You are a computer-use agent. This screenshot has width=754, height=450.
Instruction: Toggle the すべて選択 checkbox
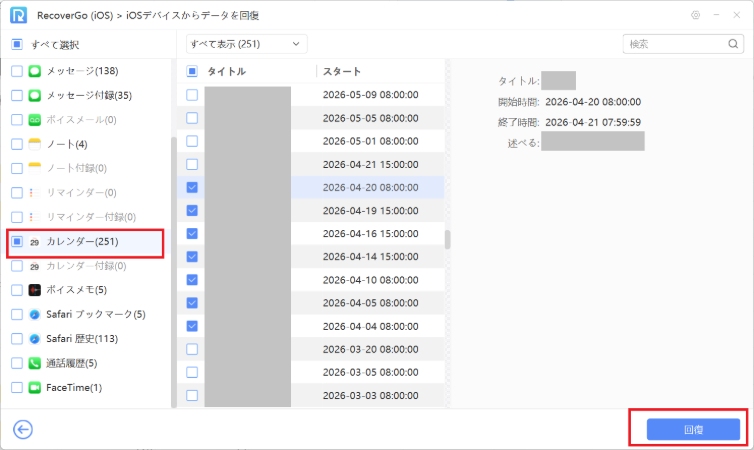click(17, 44)
